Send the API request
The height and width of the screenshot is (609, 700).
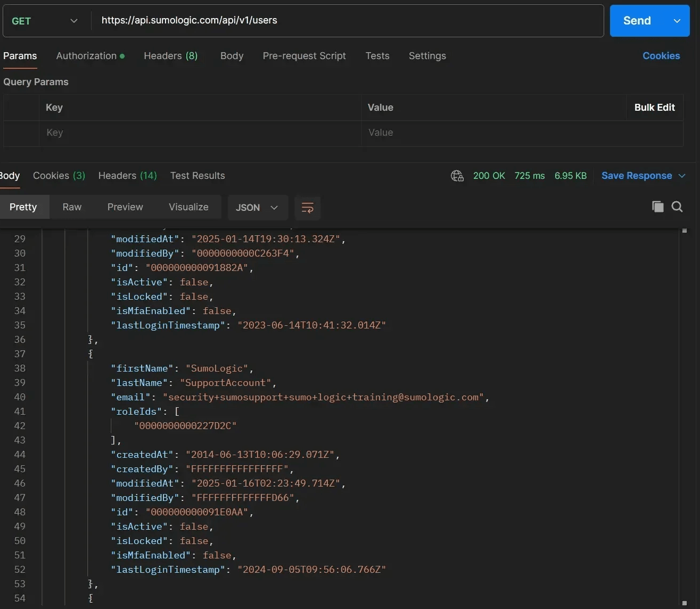point(636,21)
